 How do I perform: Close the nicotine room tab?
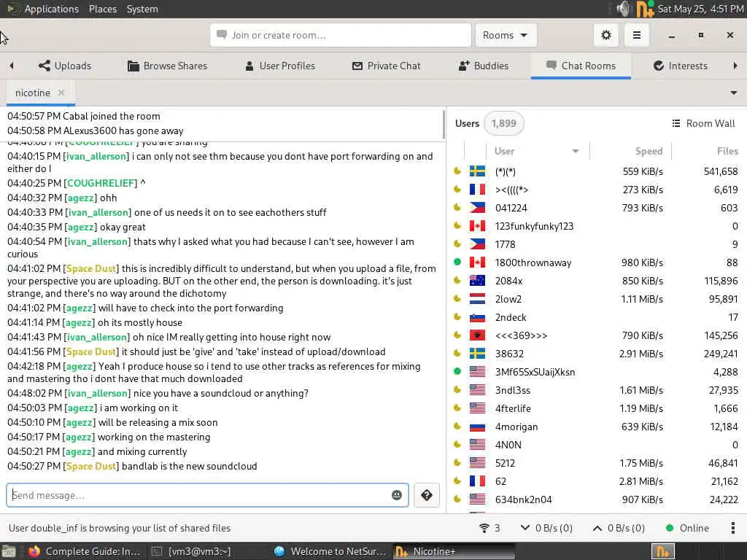tap(61, 93)
